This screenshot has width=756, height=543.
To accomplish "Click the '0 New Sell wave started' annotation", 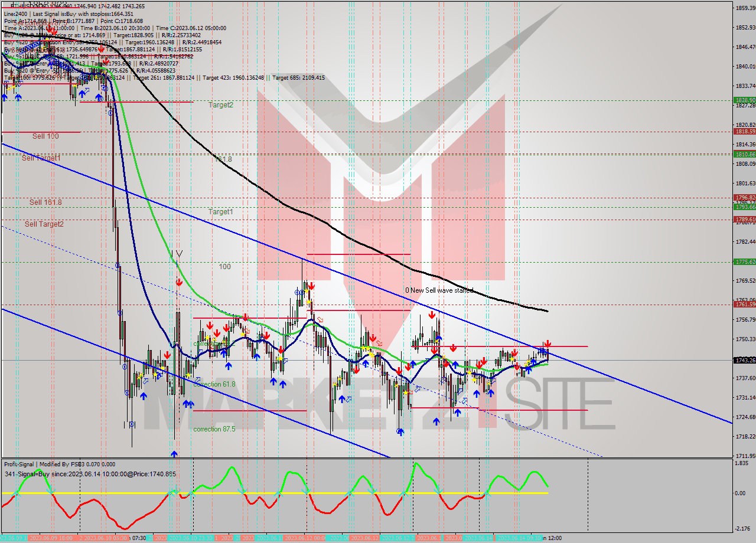I will pos(439,290).
